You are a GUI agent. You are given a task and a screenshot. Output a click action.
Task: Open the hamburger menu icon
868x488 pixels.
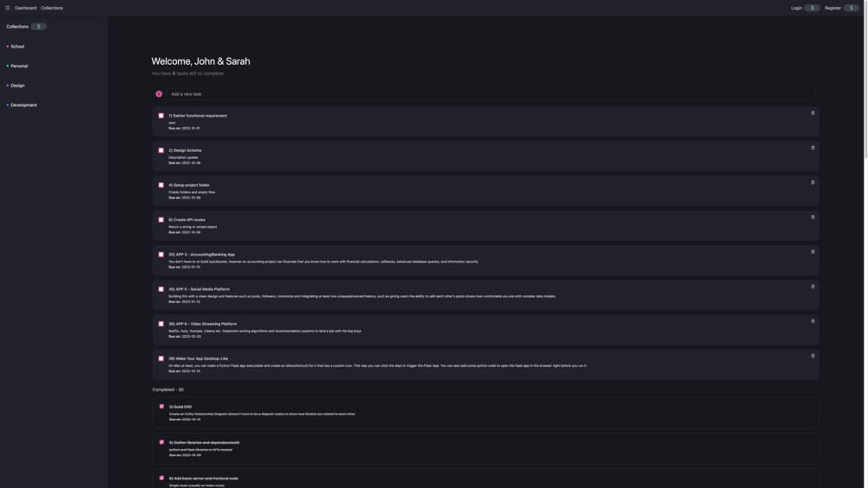7,8
